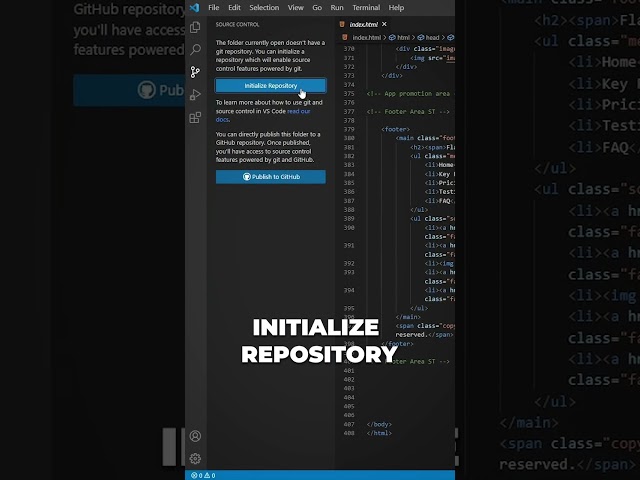Open the Search view in activity bar

pyautogui.click(x=195, y=50)
